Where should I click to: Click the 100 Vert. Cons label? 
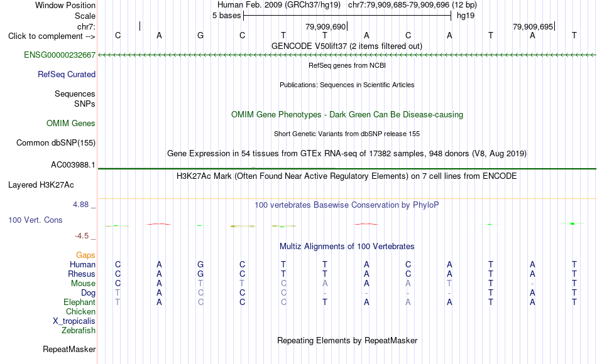pos(35,220)
